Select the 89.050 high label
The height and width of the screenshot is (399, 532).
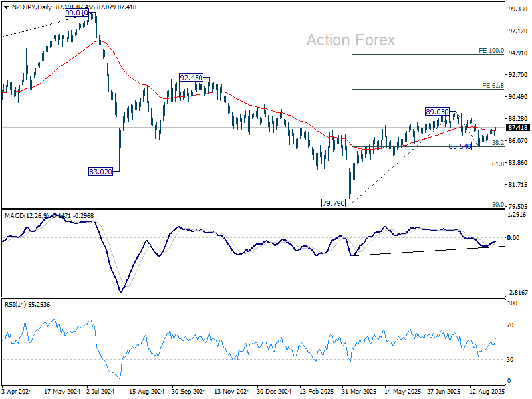(437, 111)
